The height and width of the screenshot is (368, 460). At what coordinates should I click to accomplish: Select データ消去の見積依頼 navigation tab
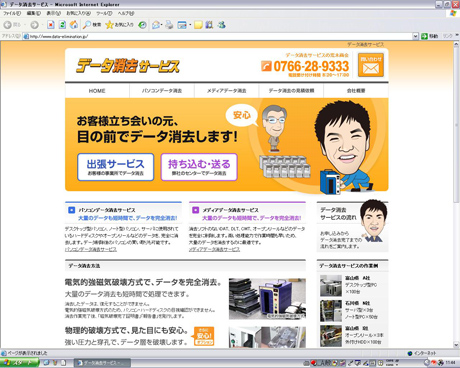coord(291,91)
